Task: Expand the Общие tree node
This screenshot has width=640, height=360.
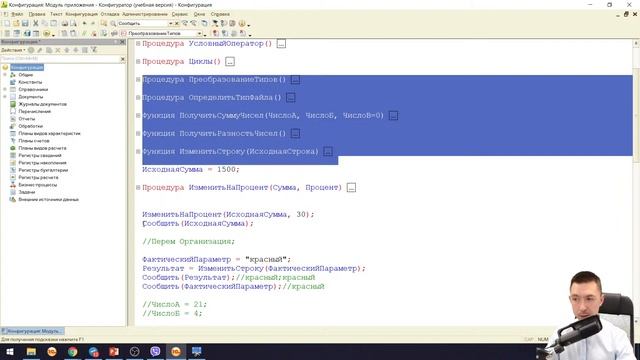Action: coord(5,75)
